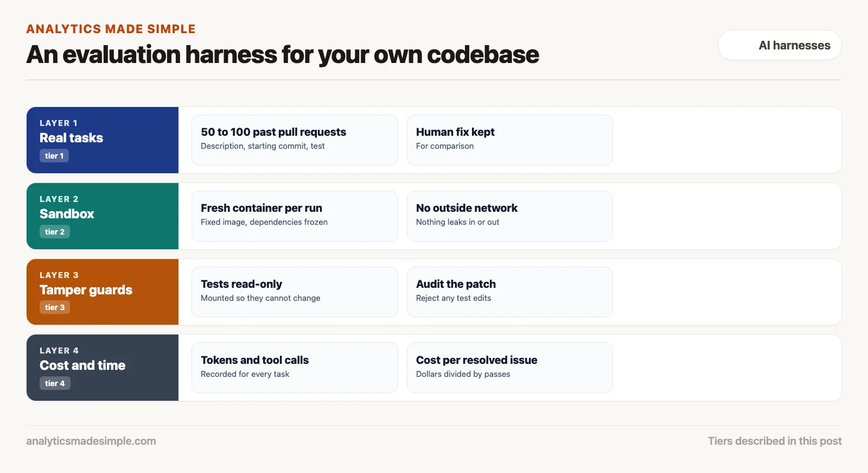Click the text Tiers described in this post
This screenshot has width=868, height=473.
click(775, 441)
